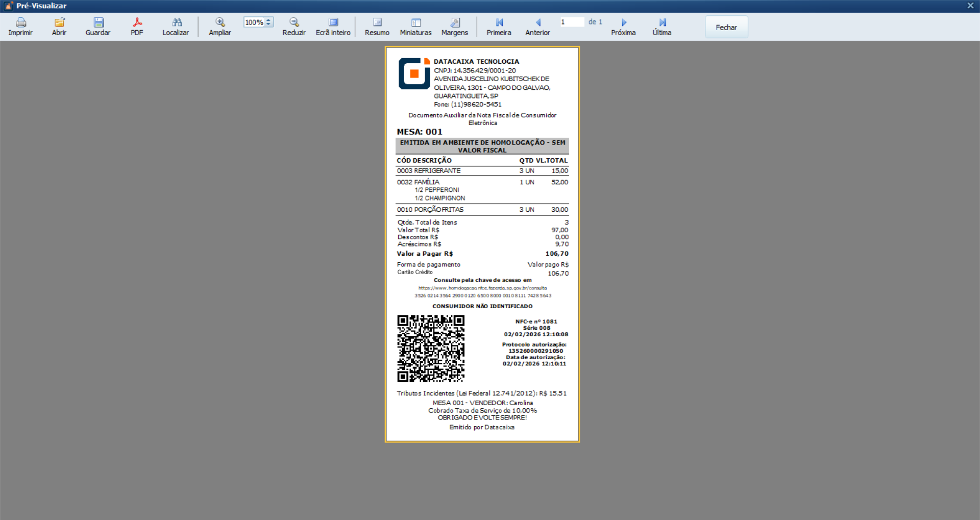Click the 'Qtde. Total de Itens' line
980x520 pixels.
pyautogui.click(x=482, y=222)
